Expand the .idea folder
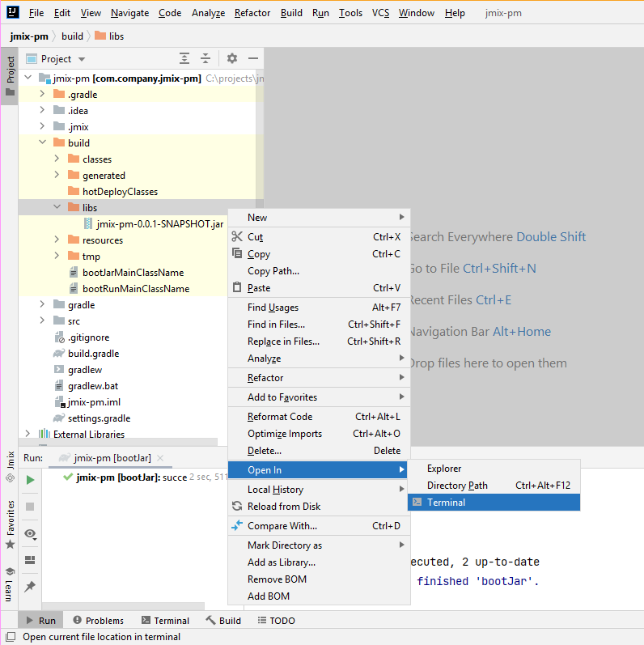 tap(42, 110)
